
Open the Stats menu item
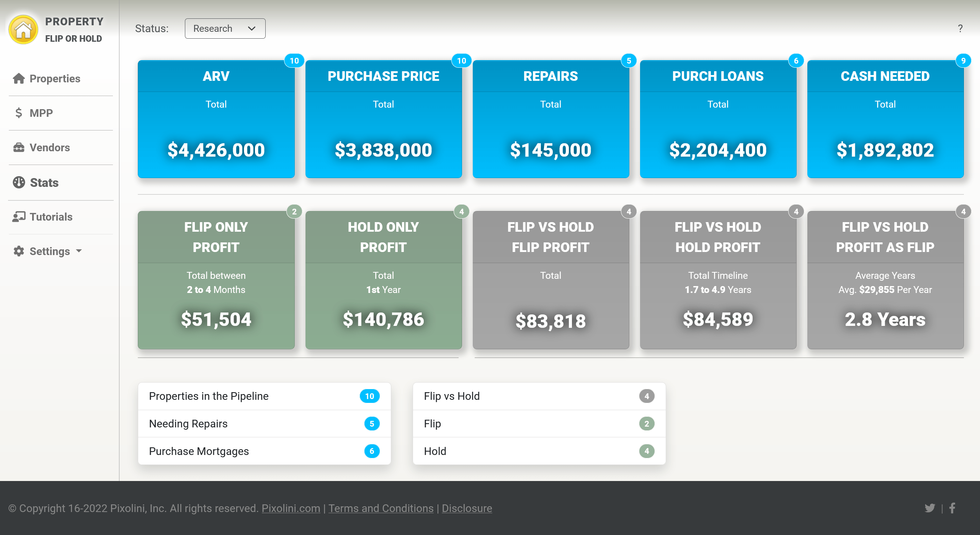point(44,183)
